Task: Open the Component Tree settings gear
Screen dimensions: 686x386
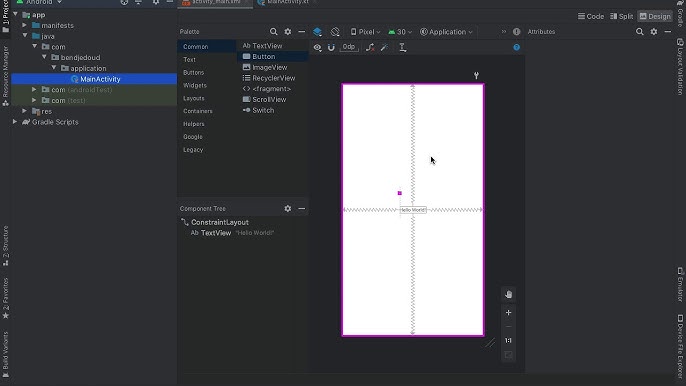Action: pos(287,208)
